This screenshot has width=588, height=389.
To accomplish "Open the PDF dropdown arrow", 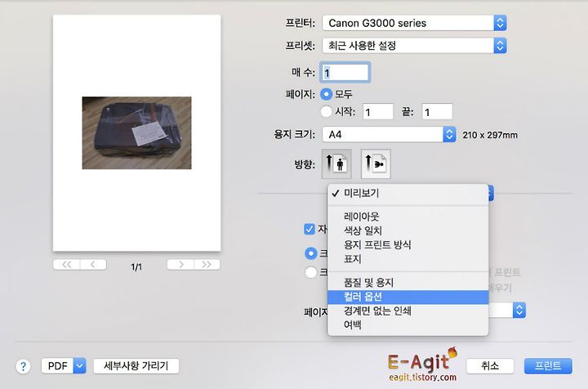I will tap(79, 366).
